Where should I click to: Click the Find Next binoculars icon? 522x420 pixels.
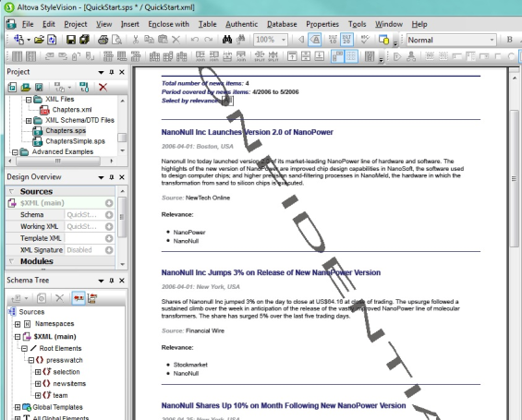click(x=241, y=40)
